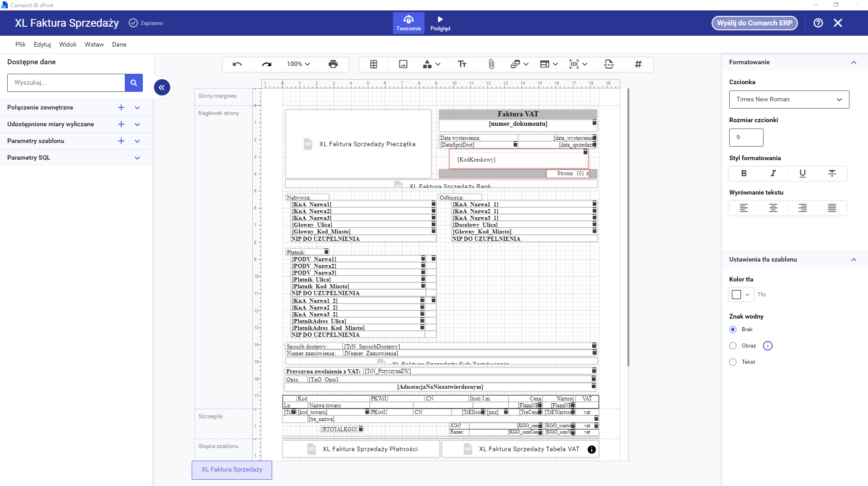Click the barcode insert icon

574,64
